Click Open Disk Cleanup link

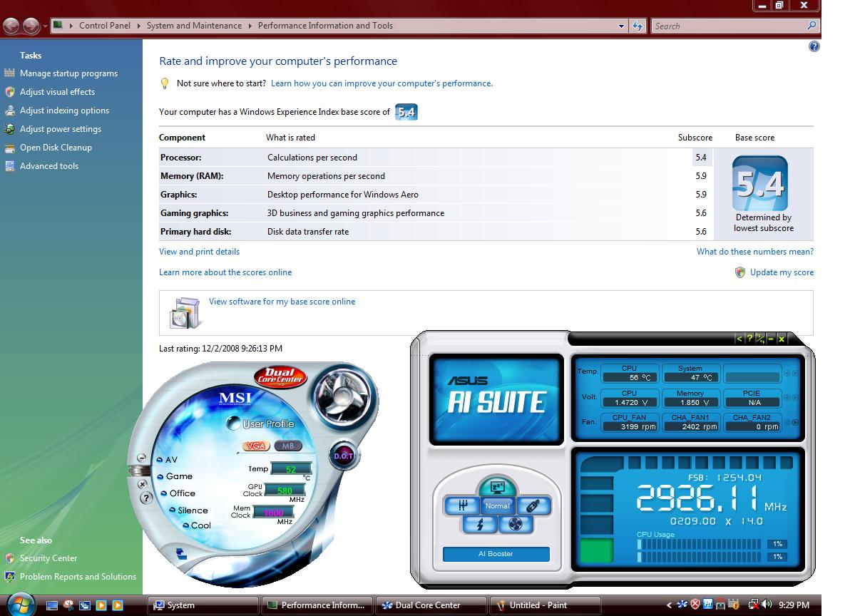pyautogui.click(x=56, y=148)
